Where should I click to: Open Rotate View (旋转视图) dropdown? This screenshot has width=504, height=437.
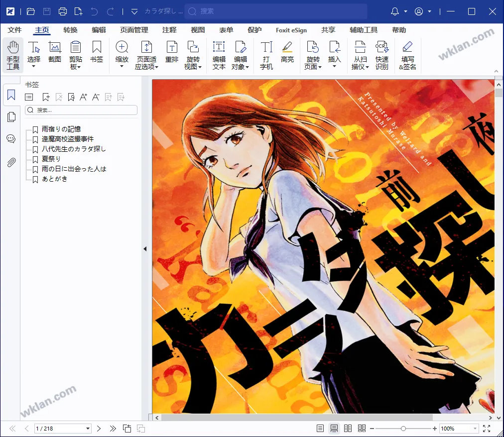point(193,55)
